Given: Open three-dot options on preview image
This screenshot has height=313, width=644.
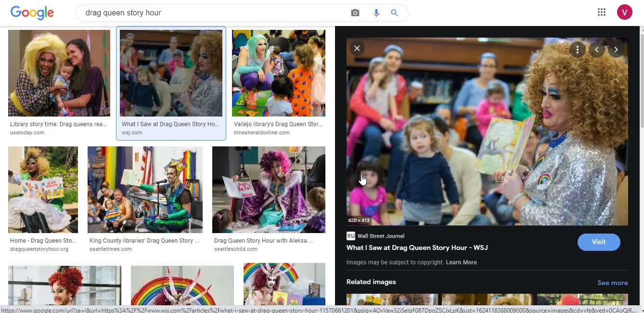Looking at the screenshot, I should pos(578,50).
